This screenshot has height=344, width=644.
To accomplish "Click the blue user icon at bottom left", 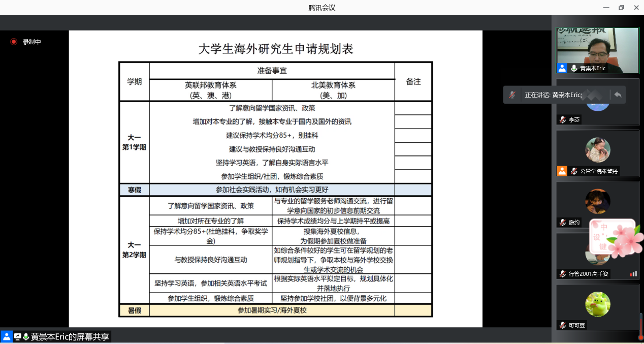I will click(7, 336).
